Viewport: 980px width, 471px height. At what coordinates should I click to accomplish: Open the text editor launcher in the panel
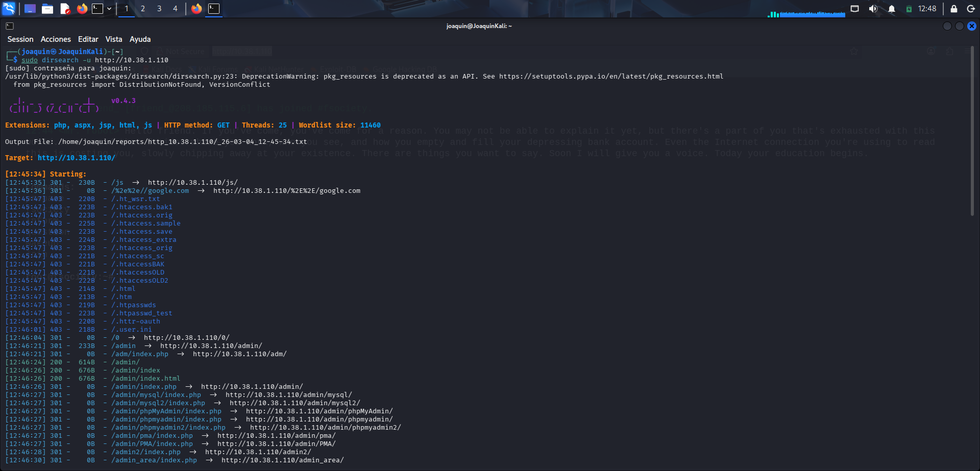coord(65,8)
